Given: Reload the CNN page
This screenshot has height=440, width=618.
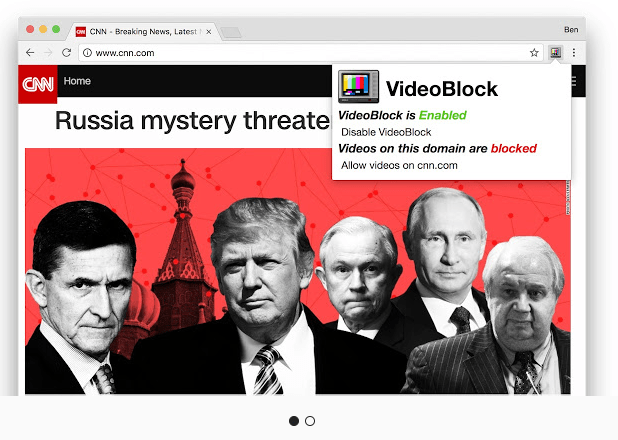Looking at the screenshot, I should pyautogui.click(x=66, y=52).
